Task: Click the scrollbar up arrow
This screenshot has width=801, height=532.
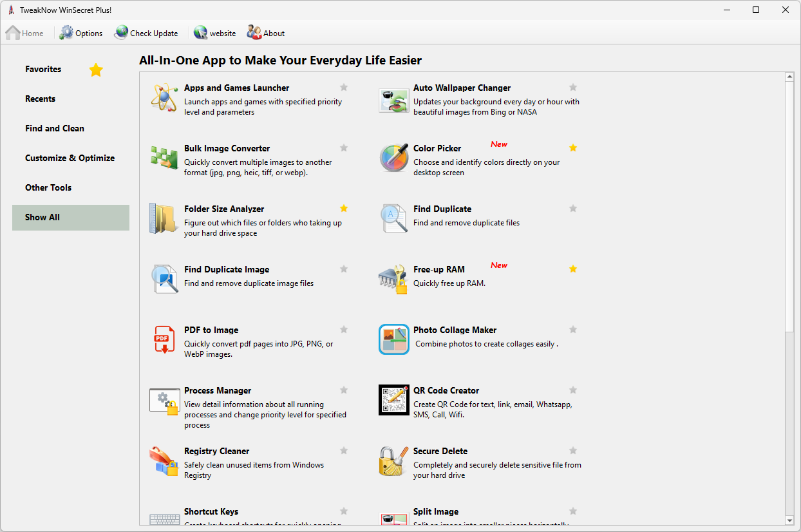Action: [789, 77]
